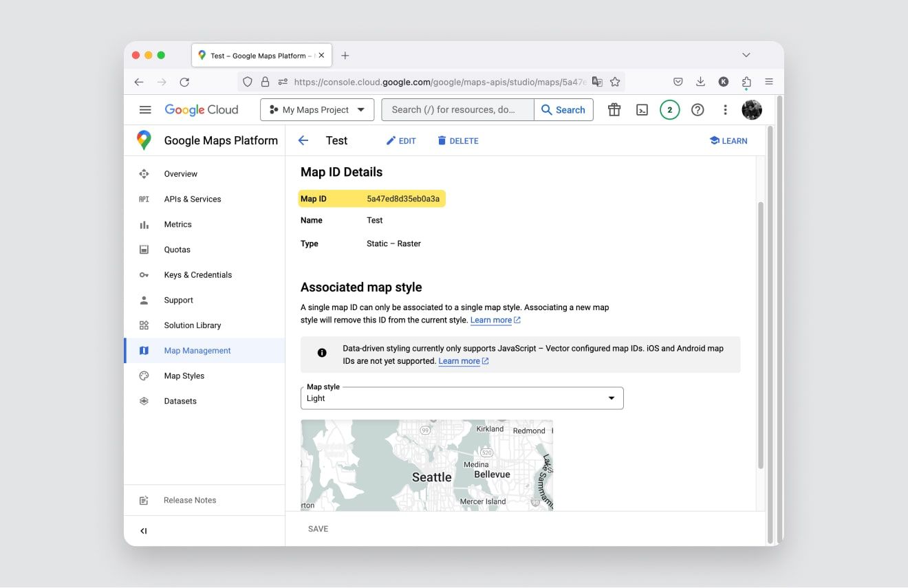Image resolution: width=908 pixels, height=588 pixels.
Task: Open the Google Cloud hamburger navigation menu
Action: [x=145, y=109]
